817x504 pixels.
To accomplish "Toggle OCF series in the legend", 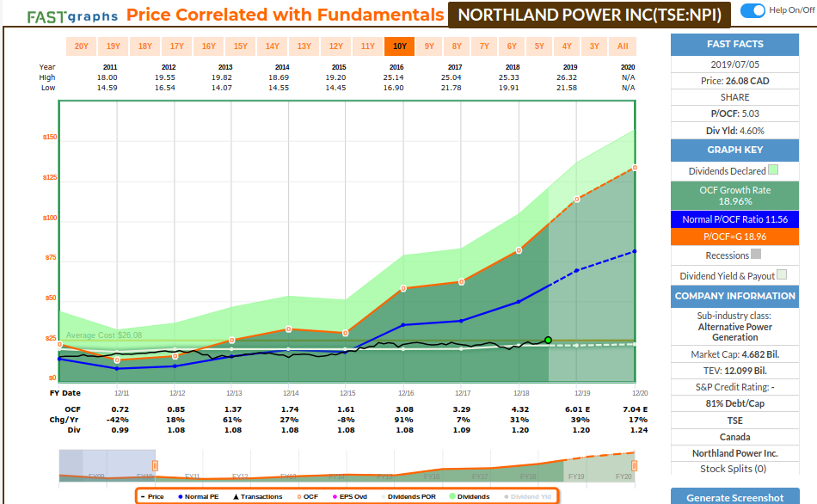I will point(307,497).
